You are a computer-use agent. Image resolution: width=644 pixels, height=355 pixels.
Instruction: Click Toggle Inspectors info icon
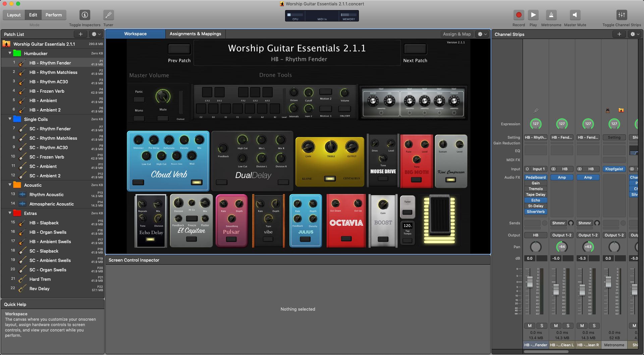pos(85,15)
